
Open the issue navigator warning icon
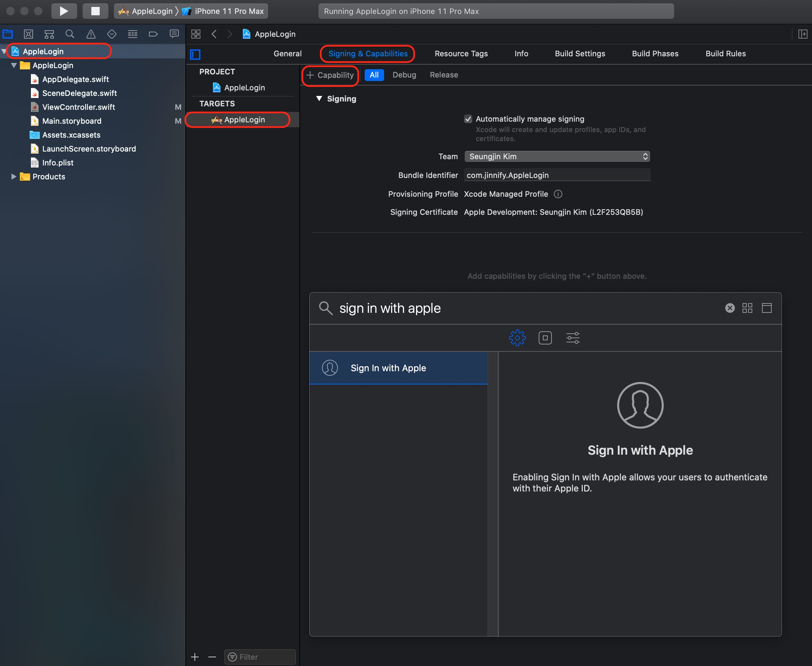91,34
